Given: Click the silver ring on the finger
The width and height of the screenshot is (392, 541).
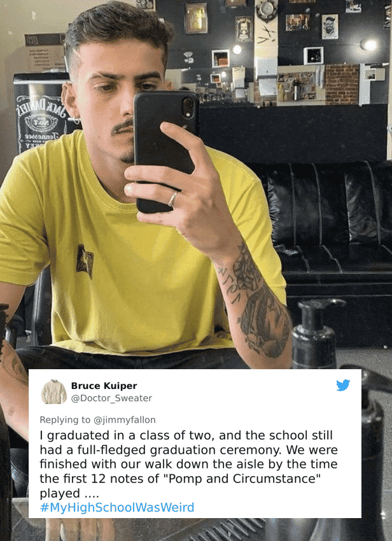Looking at the screenshot, I should (172, 199).
